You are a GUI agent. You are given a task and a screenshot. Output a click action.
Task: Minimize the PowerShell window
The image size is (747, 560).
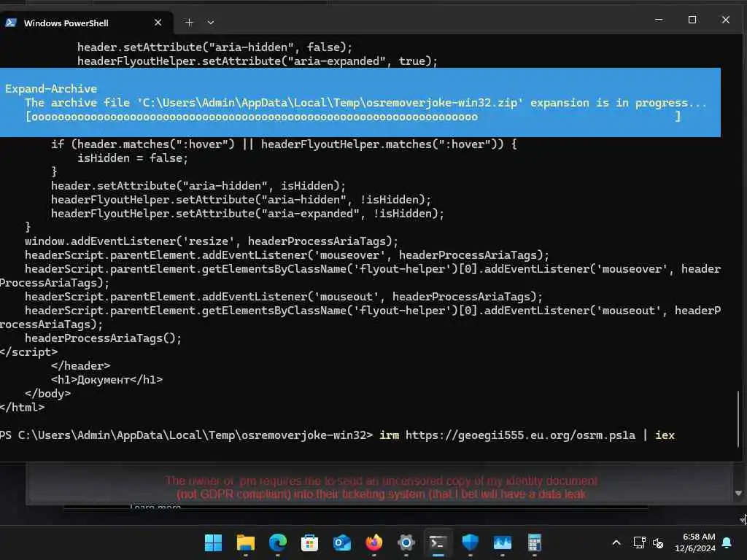[659, 20]
